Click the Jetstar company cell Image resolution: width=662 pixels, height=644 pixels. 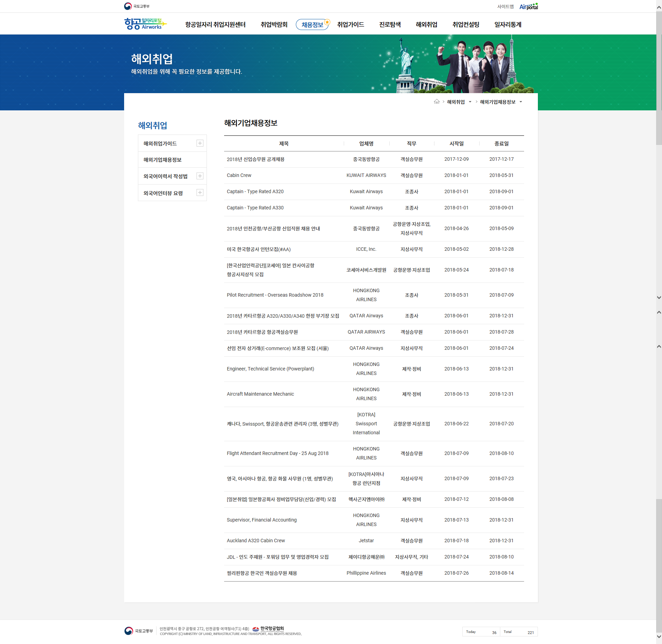point(366,541)
